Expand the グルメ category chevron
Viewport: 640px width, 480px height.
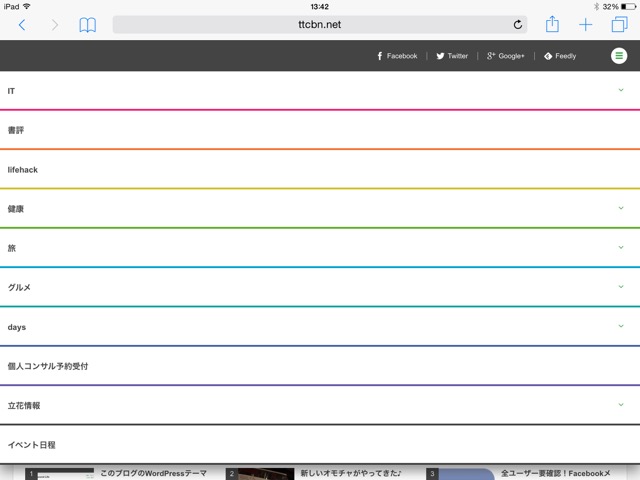tap(620, 287)
